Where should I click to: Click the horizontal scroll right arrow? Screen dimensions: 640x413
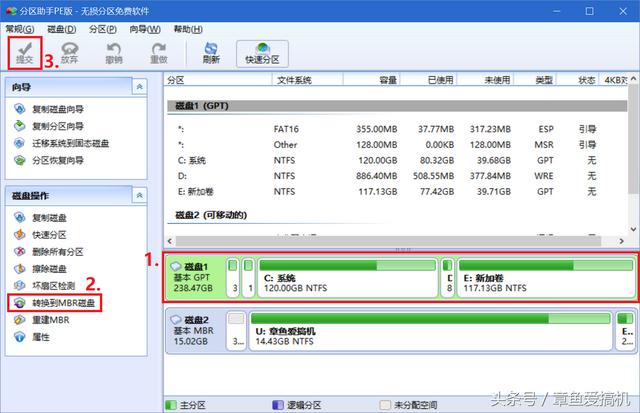click(622, 241)
